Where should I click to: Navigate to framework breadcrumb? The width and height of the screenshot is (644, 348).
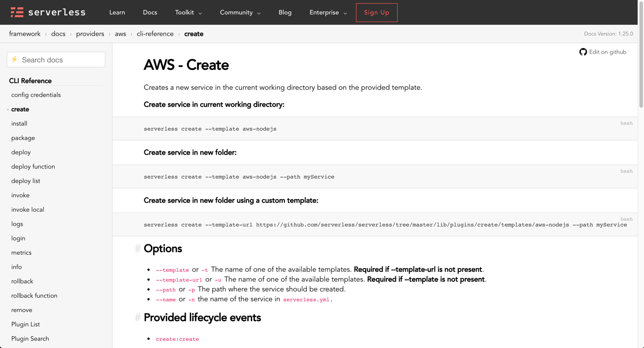tap(25, 34)
